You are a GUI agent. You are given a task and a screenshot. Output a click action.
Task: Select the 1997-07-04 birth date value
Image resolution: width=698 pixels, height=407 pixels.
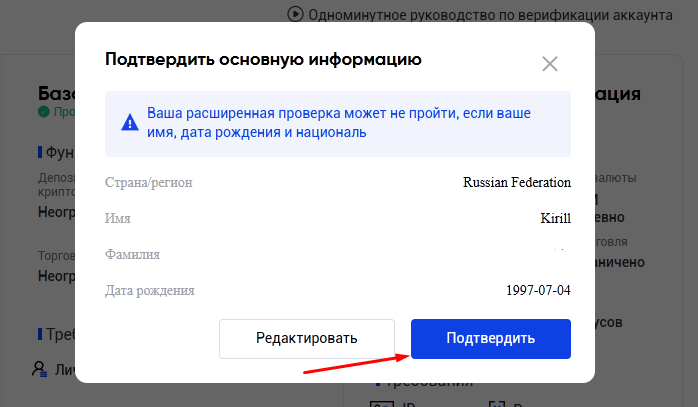[538, 290]
